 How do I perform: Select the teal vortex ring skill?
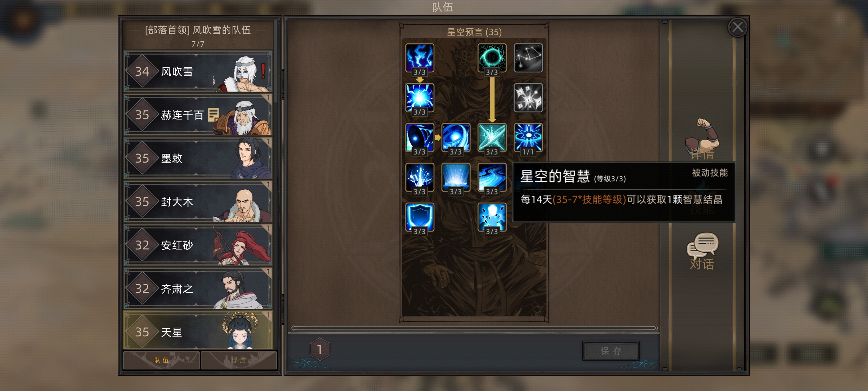[492, 58]
